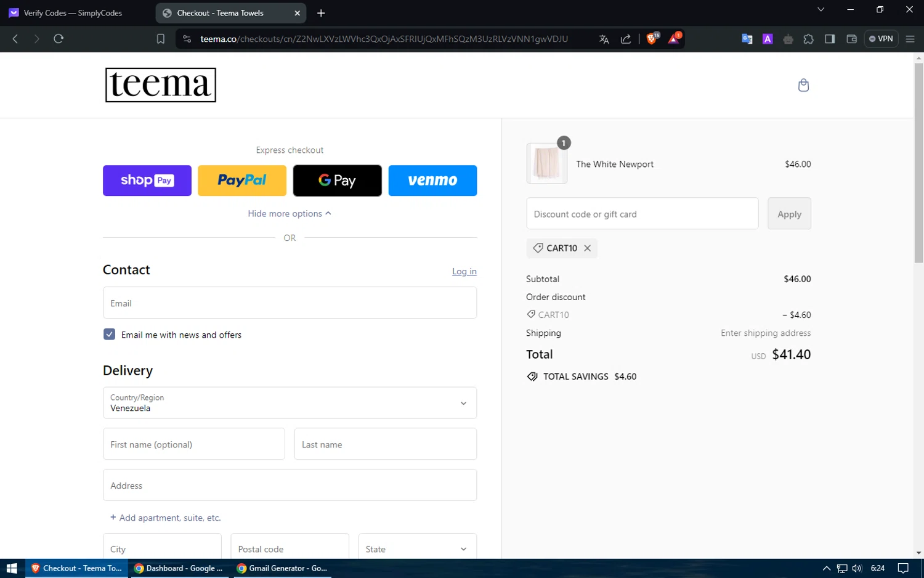
Task: Pay with Shop Pay
Action: point(147,181)
